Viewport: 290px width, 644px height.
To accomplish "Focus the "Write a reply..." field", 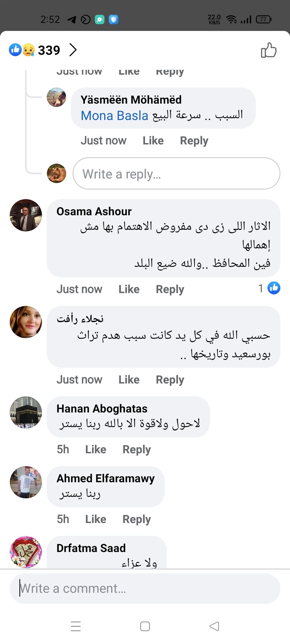I will coord(176,174).
